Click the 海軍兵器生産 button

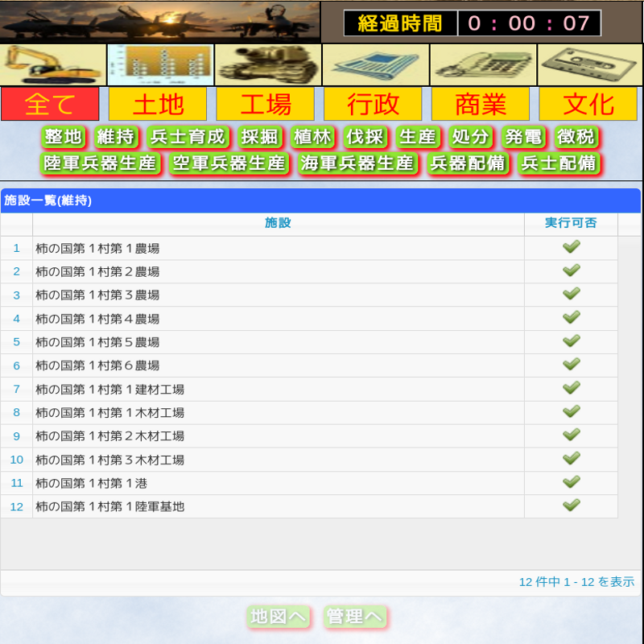[x=357, y=163]
